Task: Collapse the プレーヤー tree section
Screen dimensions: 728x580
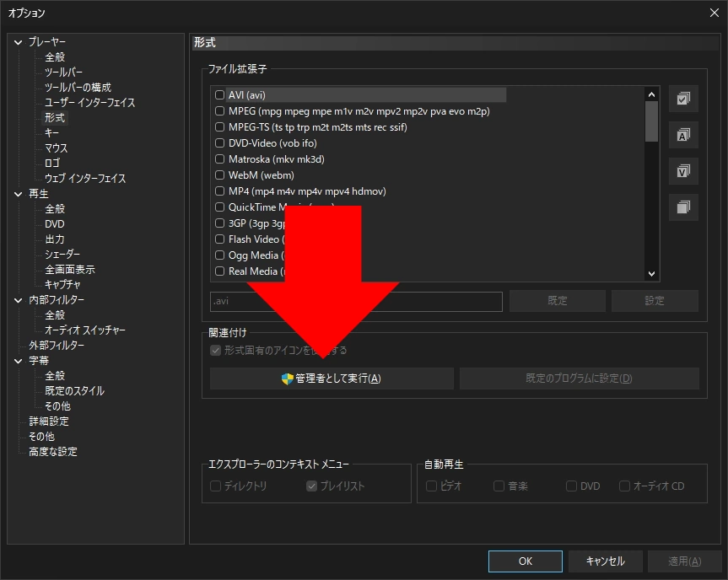Action: point(18,42)
